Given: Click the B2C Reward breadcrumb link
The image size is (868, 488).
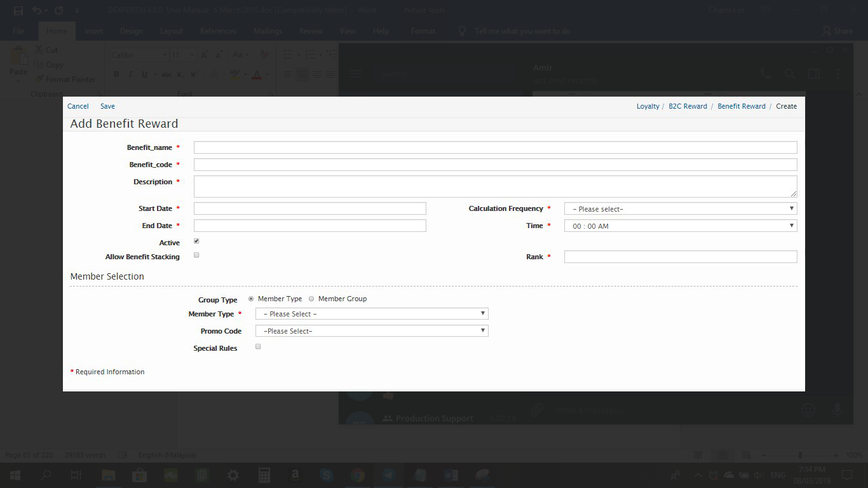Looking at the screenshot, I should point(688,106).
